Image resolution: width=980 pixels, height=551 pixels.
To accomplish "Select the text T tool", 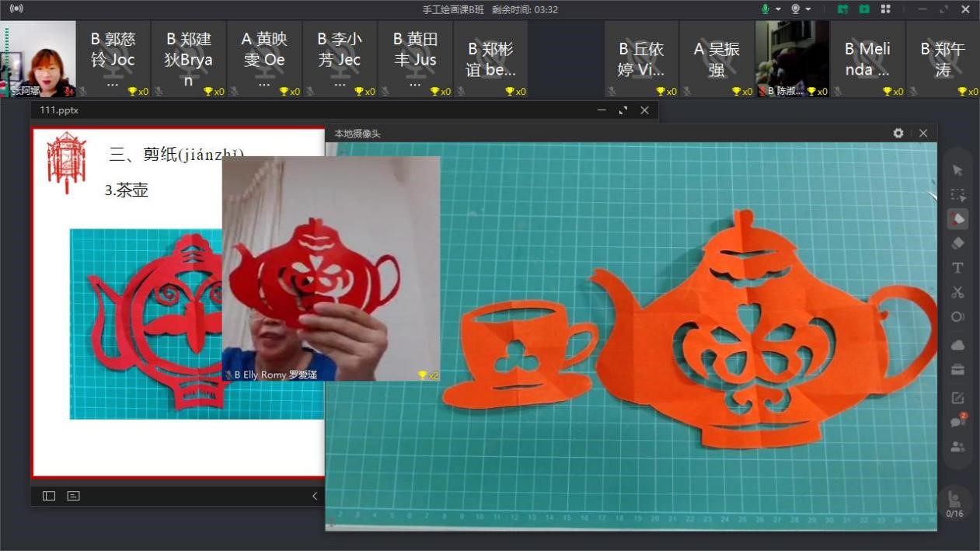I will point(957,268).
